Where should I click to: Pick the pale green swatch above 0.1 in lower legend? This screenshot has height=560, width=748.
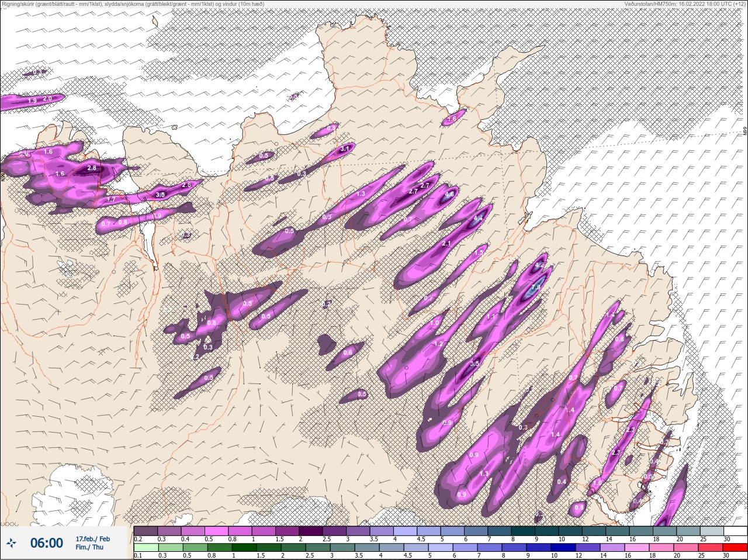146,547
